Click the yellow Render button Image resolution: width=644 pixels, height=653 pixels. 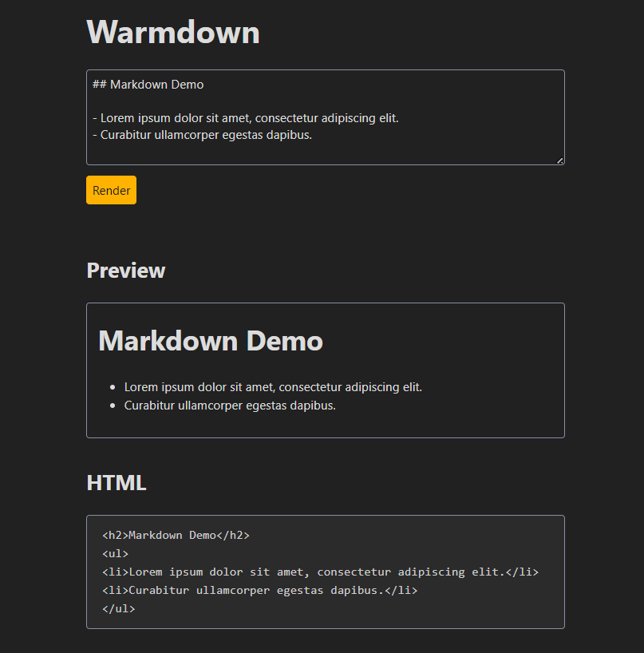[x=111, y=190]
